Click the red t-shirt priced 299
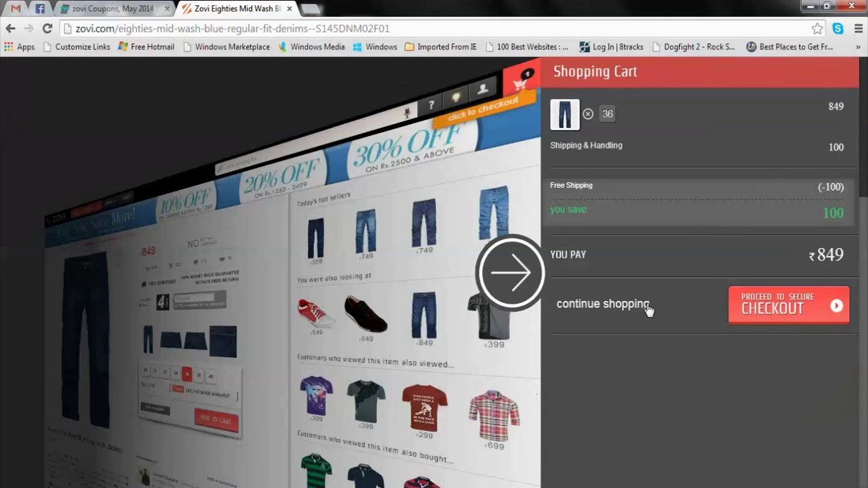The height and width of the screenshot is (488, 868). [x=424, y=407]
